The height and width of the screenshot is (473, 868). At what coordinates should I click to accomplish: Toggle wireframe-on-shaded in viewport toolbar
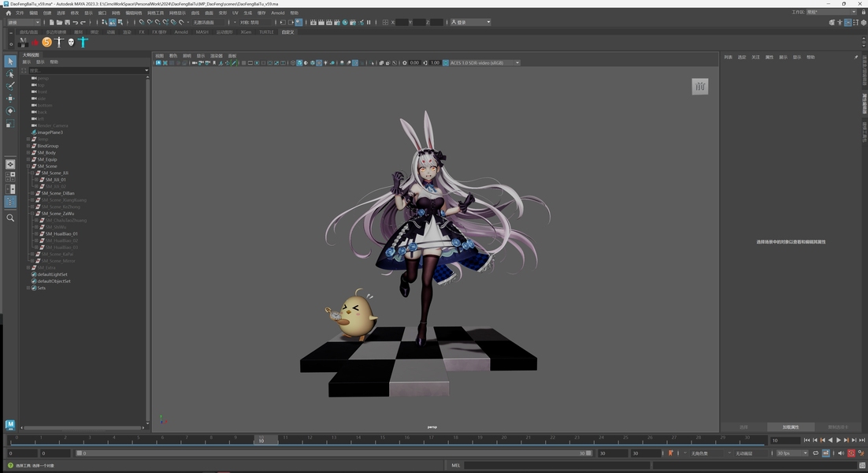pos(313,62)
